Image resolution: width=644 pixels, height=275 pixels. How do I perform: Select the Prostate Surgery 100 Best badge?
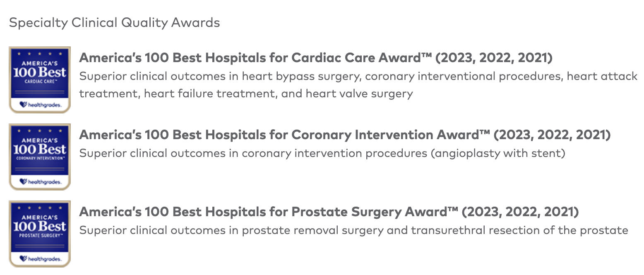pos(40,234)
